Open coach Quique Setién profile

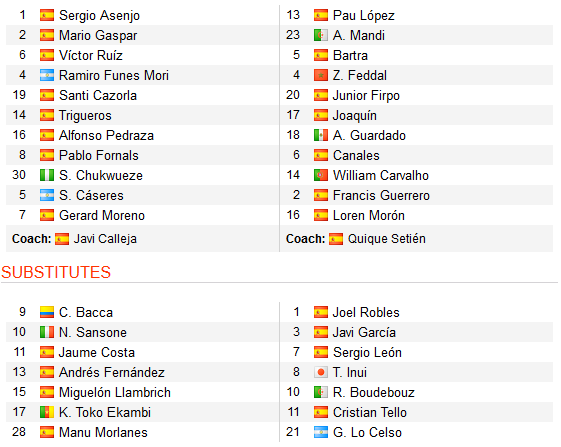point(387,239)
